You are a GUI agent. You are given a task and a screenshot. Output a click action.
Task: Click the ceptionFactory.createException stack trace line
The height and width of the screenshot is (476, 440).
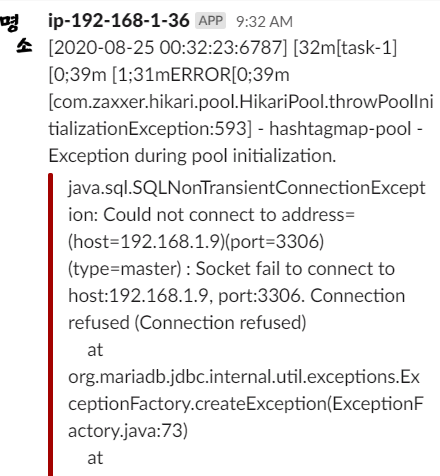(246, 404)
